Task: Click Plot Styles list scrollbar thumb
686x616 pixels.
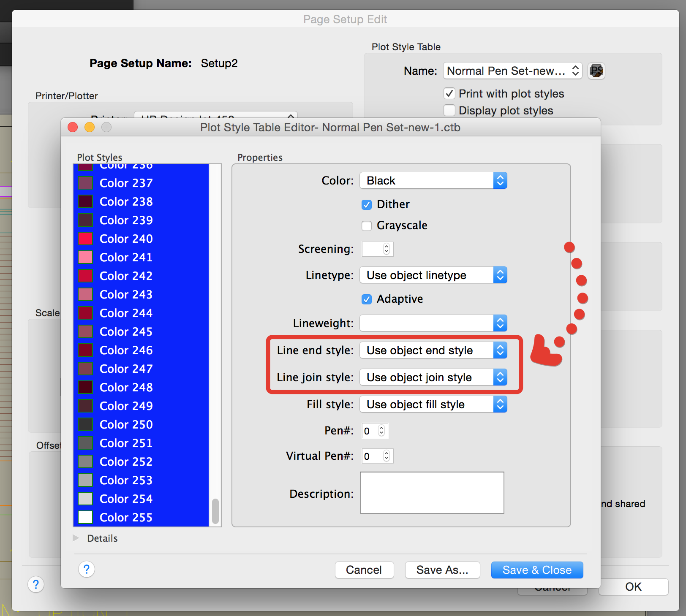Action: click(215, 511)
